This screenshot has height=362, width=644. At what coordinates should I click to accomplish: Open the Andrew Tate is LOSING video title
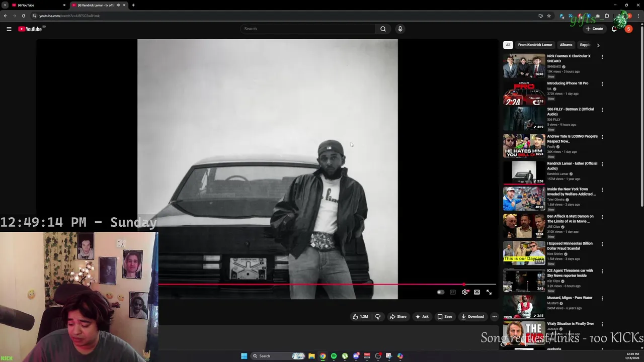click(x=573, y=139)
